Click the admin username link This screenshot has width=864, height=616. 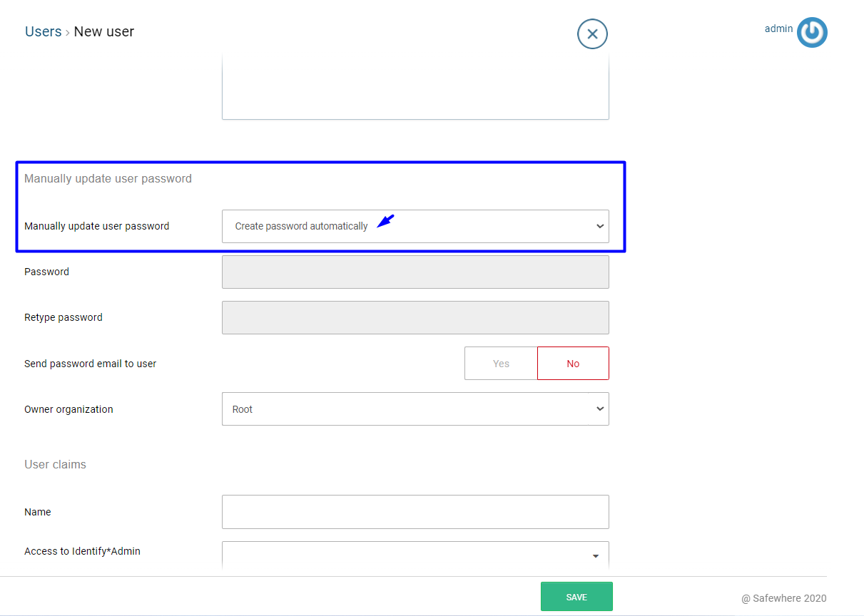[778, 29]
